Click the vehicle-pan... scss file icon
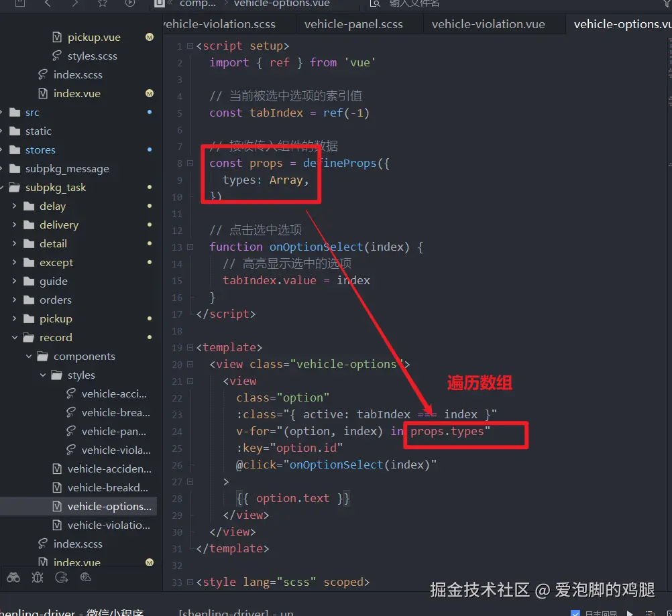The height and width of the screenshot is (616, 672). tap(70, 431)
